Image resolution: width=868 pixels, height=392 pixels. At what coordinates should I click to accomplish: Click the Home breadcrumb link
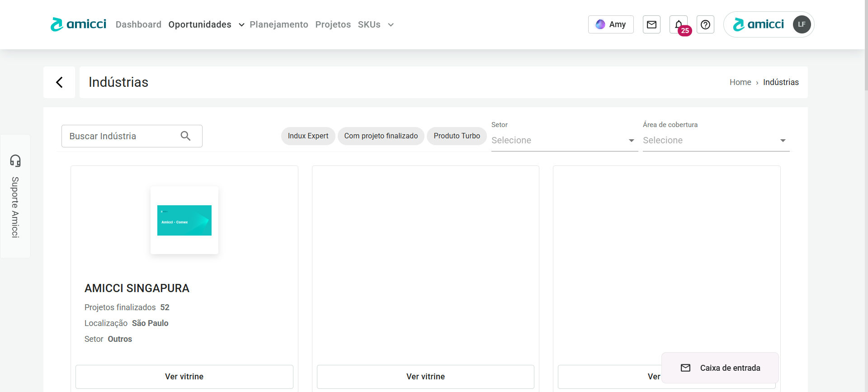[x=740, y=82]
